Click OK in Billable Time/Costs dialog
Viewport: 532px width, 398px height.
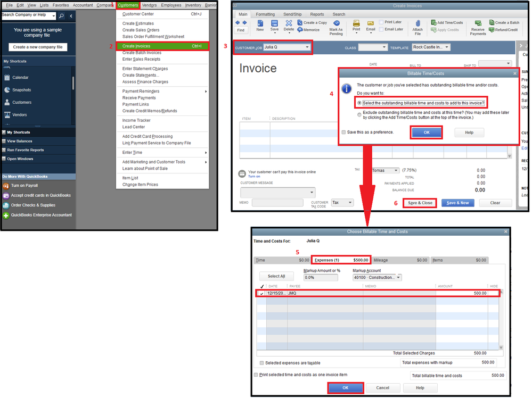coord(427,132)
